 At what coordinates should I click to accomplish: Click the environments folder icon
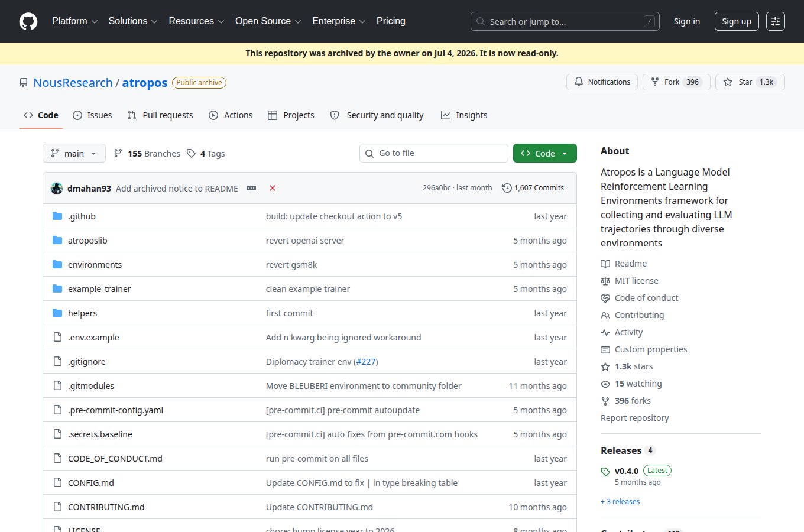(x=57, y=265)
